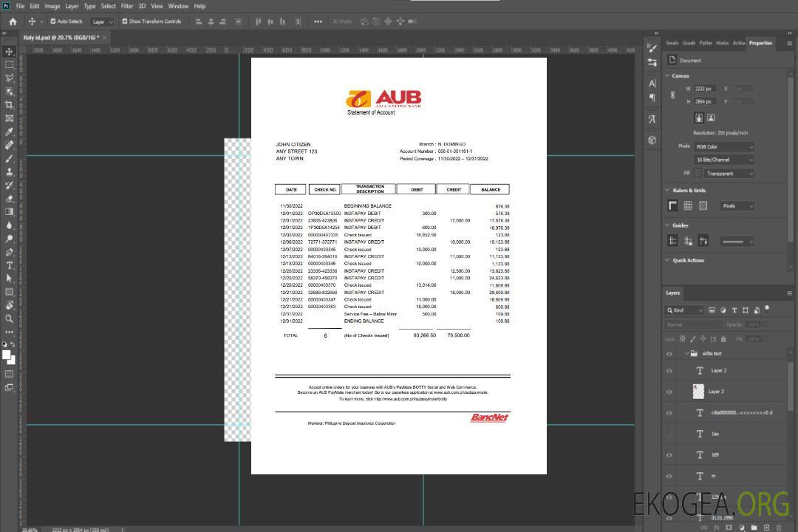
Task: Switch to the Properties tab
Action: (x=760, y=44)
